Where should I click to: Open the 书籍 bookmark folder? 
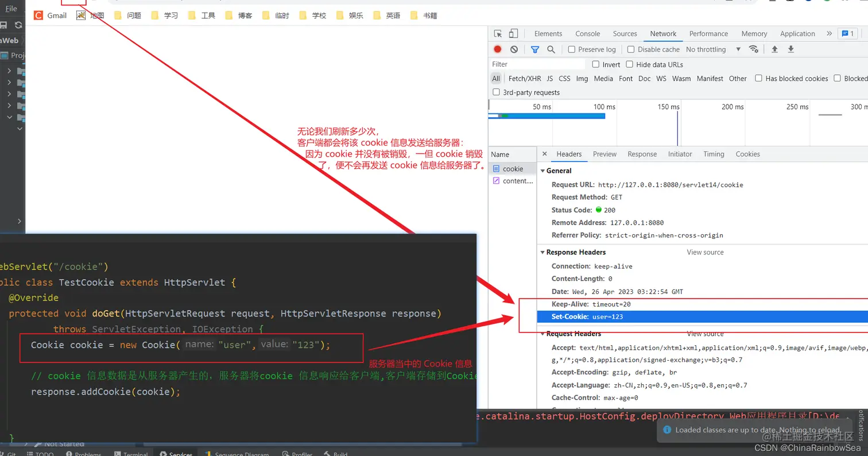[x=423, y=16]
